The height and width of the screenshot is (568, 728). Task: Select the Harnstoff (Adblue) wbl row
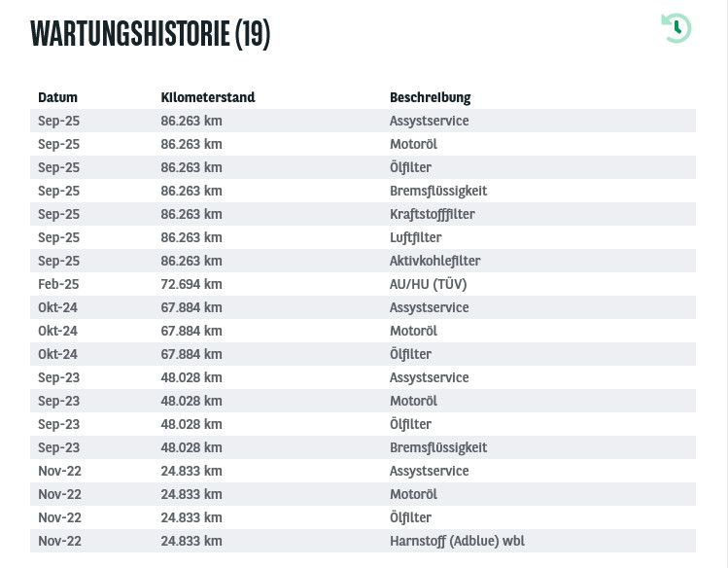click(x=364, y=541)
